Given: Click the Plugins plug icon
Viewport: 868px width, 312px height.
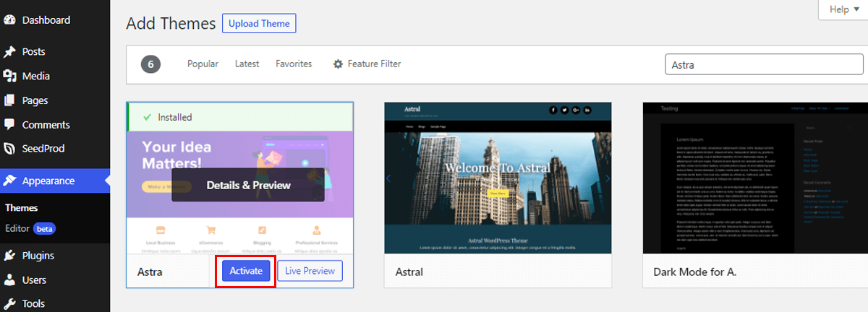Looking at the screenshot, I should [10, 256].
